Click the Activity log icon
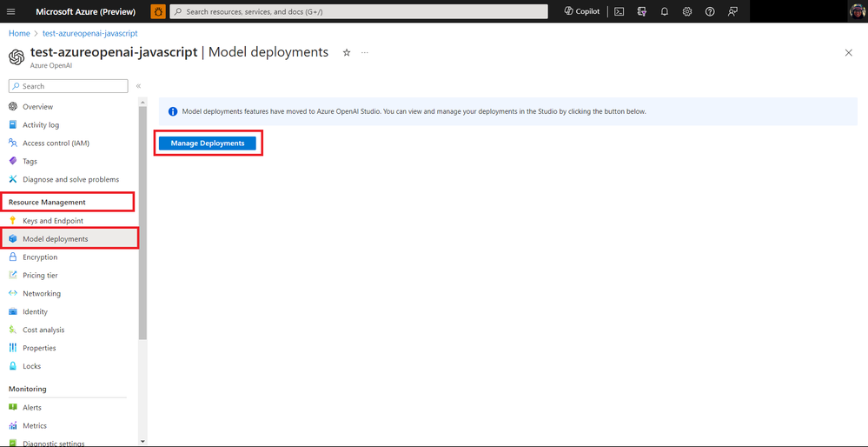 (13, 125)
